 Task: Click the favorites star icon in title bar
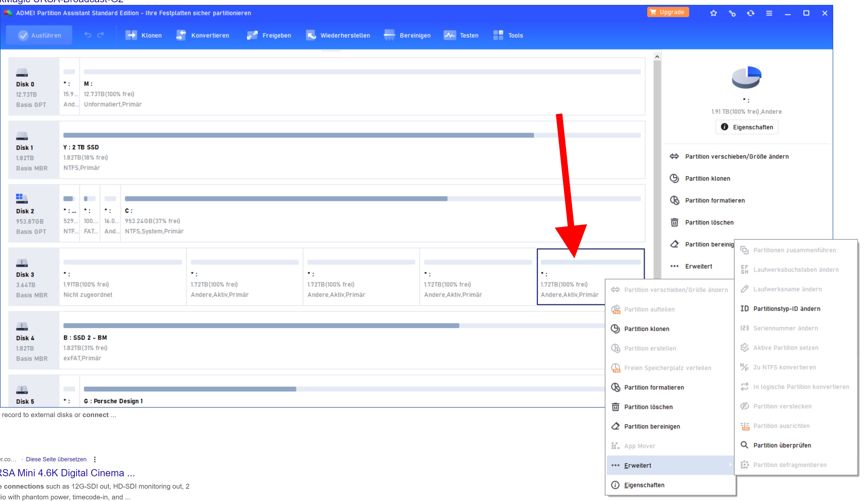click(x=713, y=13)
